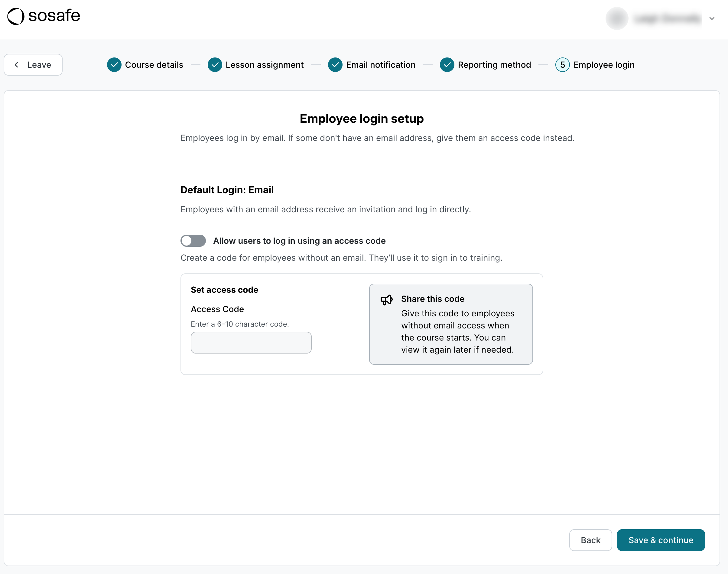Go to the Lesson assignment step
The height and width of the screenshot is (574, 728).
pos(265,65)
